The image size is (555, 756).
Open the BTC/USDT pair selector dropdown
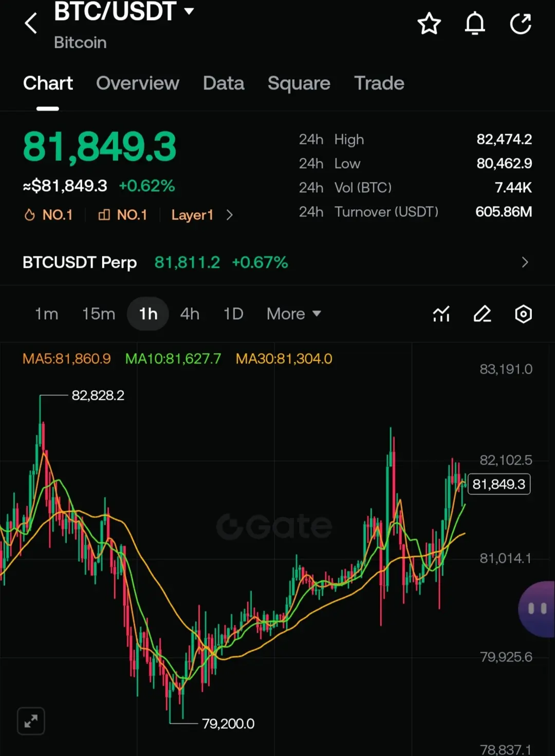click(x=124, y=11)
